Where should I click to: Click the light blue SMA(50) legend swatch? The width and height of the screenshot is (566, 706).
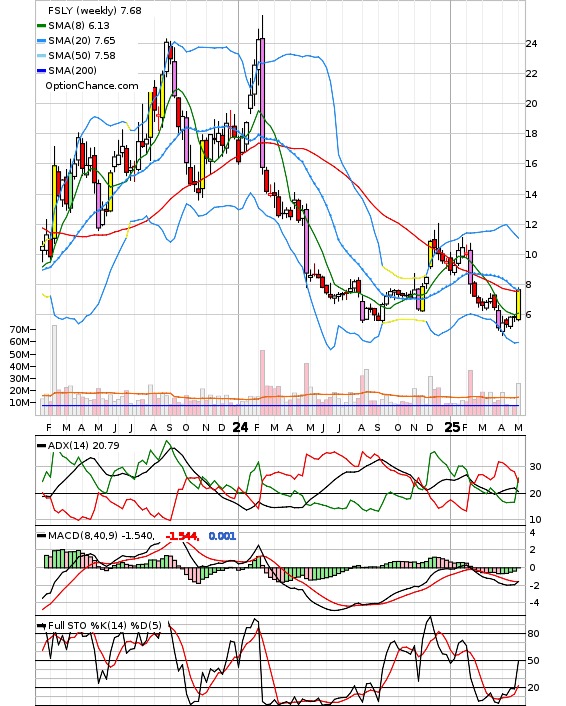pyautogui.click(x=41, y=56)
